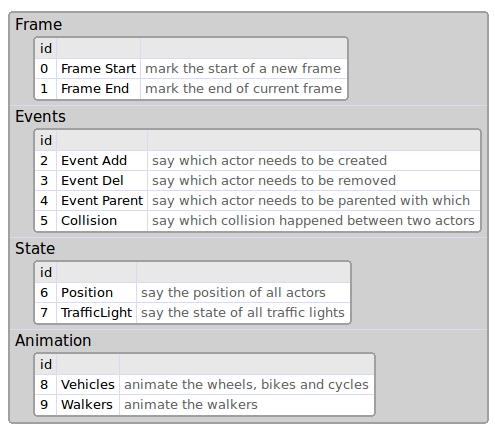
Task: Click the State section heading
Action: point(35,248)
